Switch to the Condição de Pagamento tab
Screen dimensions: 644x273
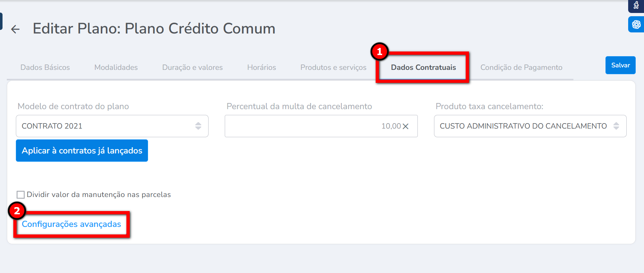[521, 67]
